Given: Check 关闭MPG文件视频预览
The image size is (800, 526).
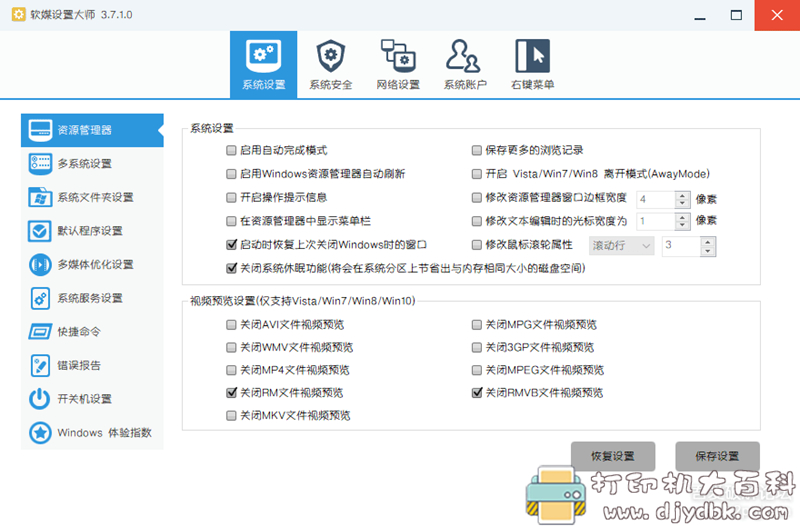Looking at the screenshot, I should pyautogui.click(x=477, y=324).
